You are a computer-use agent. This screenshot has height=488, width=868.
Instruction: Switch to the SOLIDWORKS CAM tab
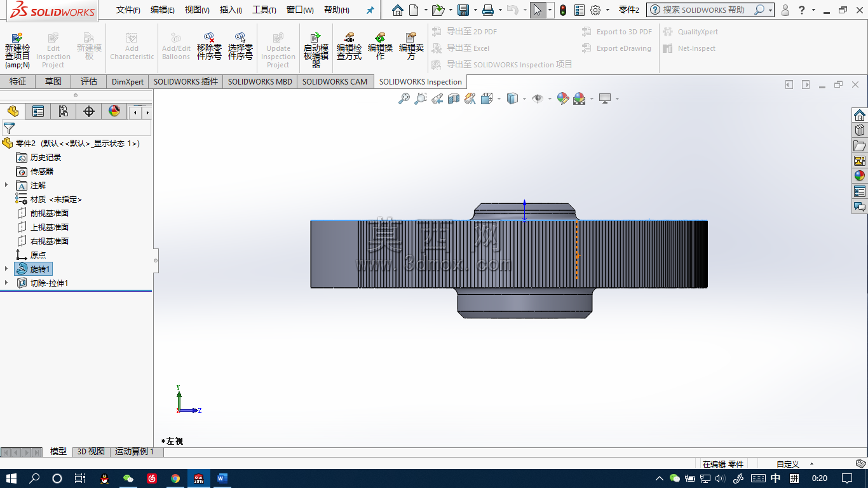click(x=335, y=81)
